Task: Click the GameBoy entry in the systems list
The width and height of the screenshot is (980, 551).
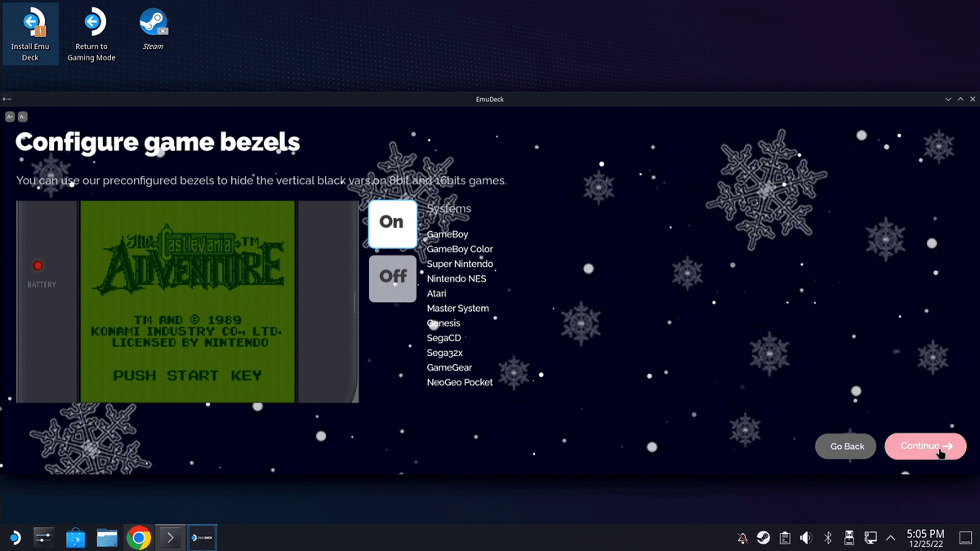Action: pyautogui.click(x=448, y=234)
